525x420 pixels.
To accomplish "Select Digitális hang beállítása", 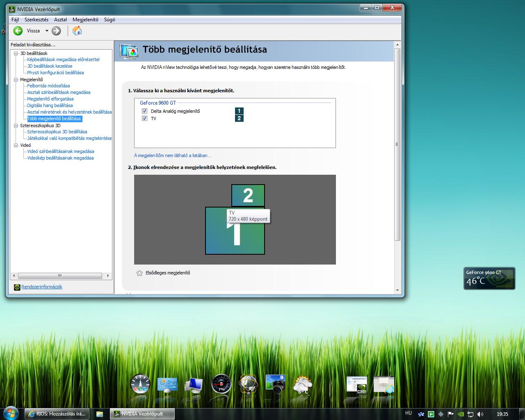I will 50,105.
